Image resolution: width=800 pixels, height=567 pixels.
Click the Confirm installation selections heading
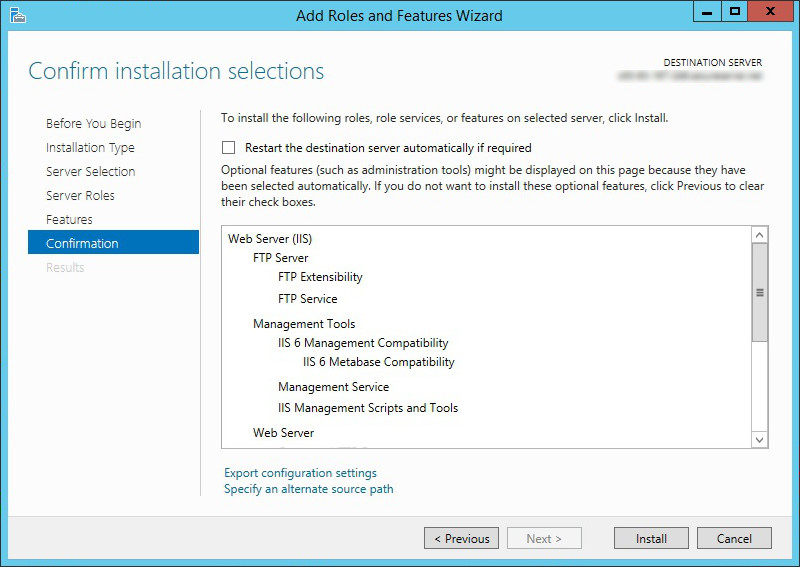tap(176, 71)
